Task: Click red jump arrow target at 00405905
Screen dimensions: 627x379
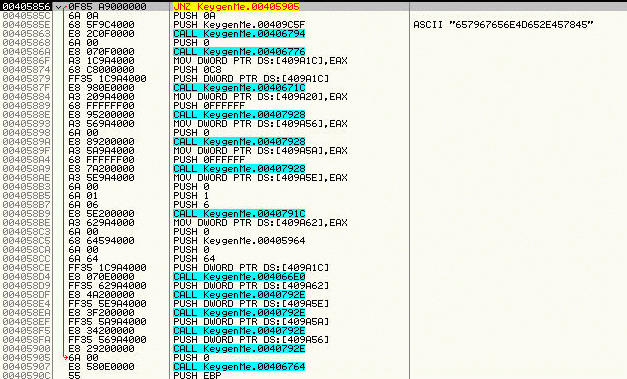Action: pyautogui.click(x=66, y=358)
